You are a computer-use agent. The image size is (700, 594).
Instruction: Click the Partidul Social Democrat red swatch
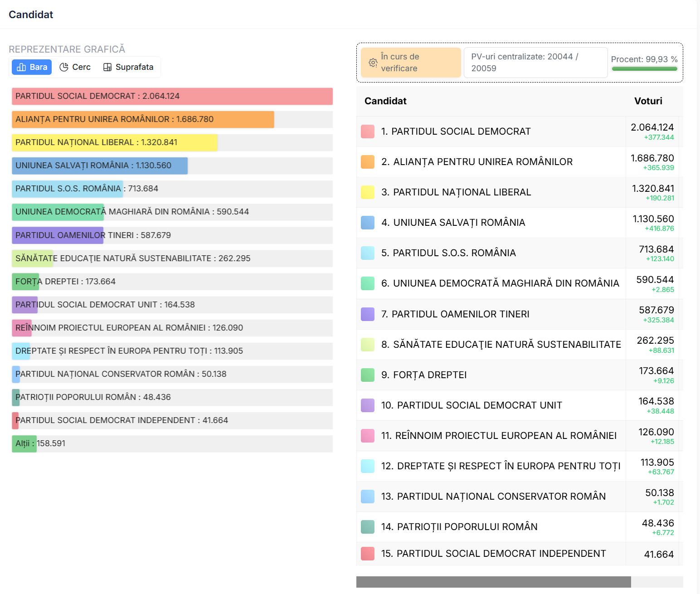coord(368,131)
